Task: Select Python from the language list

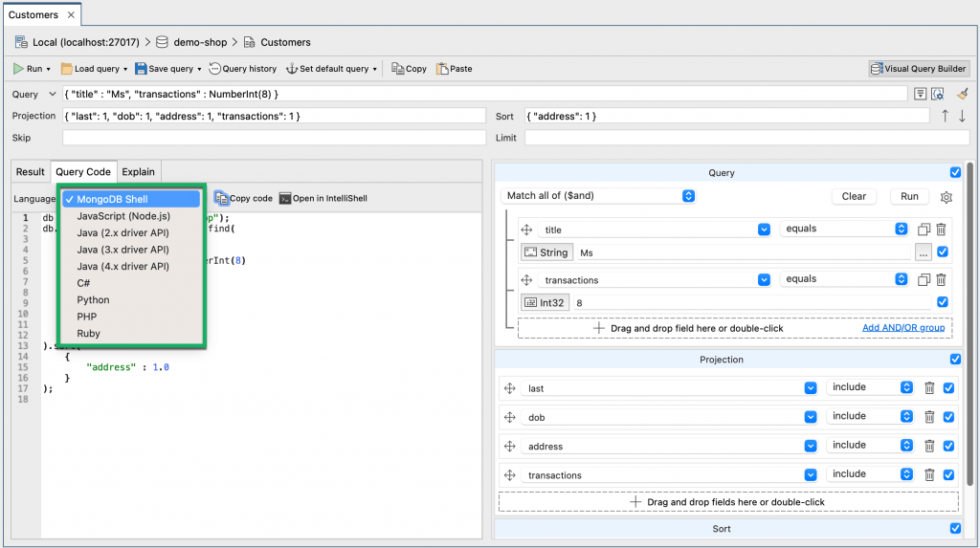Action: (93, 300)
